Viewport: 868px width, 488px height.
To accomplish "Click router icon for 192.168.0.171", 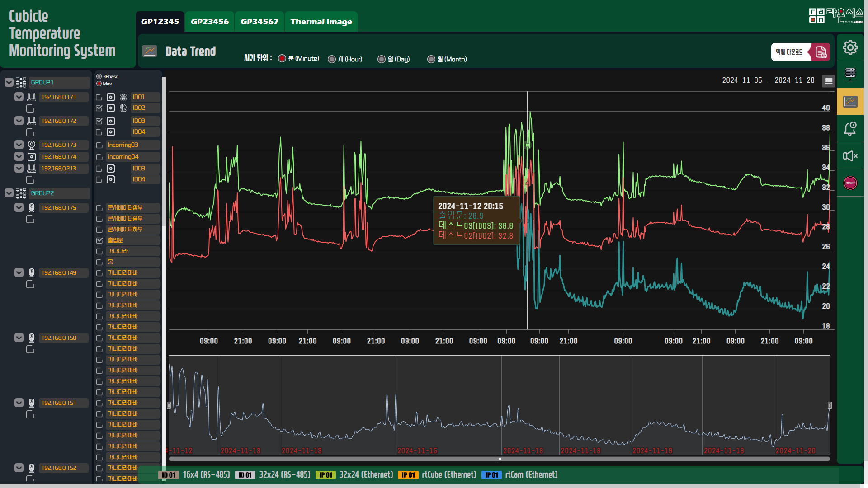I will [x=32, y=97].
